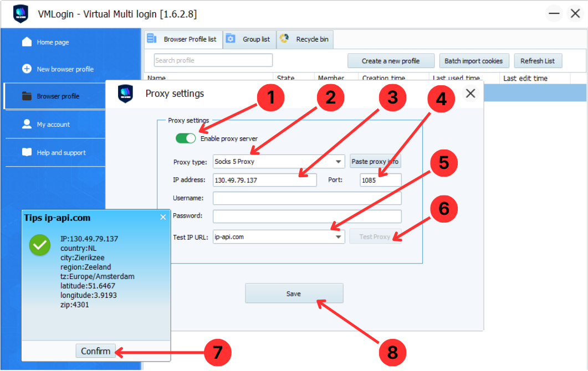588x371 pixels.
Task: Click the My account person icon
Action: click(x=27, y=124)
